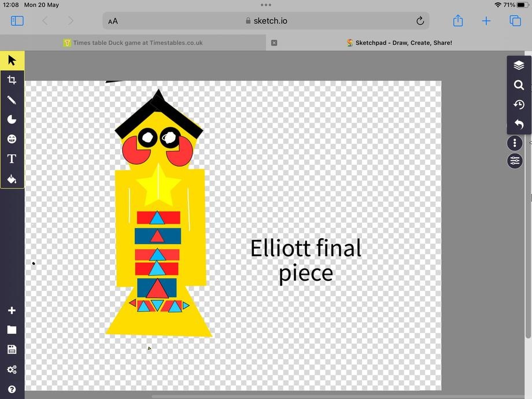
Task: Choose the Paint Bucket fill tool
Action: click(x=12, y=179)
